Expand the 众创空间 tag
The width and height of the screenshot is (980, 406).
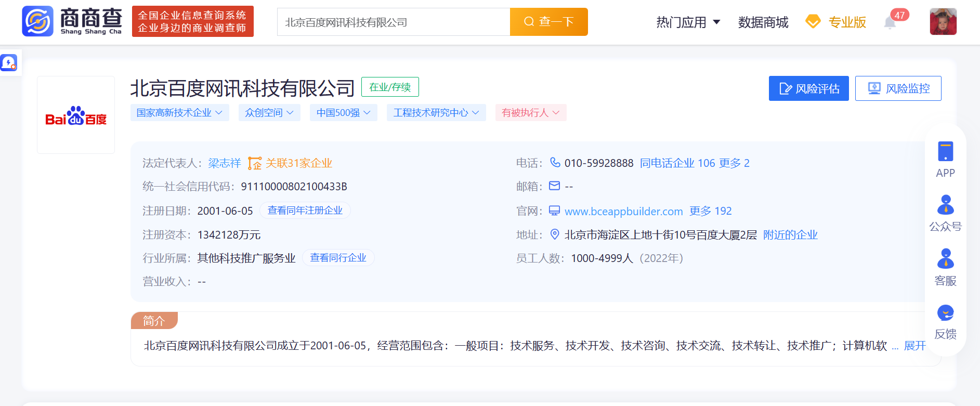[x=269, y=113]
